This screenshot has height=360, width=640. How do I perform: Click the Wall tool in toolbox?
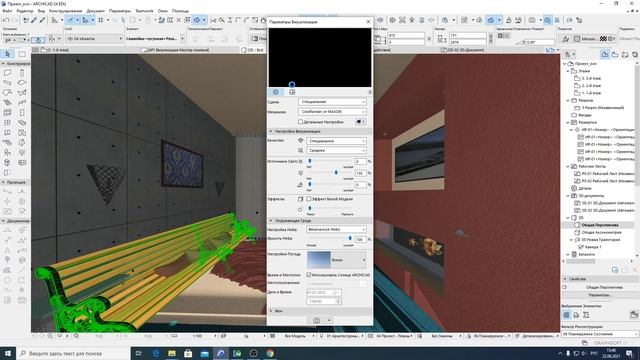tap(7, 73)
